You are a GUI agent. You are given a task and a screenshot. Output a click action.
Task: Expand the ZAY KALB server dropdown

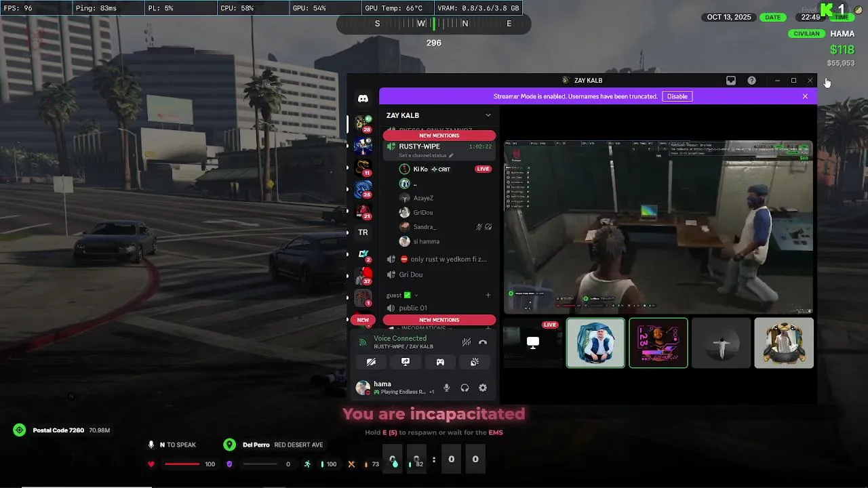(x=488, y=115)
